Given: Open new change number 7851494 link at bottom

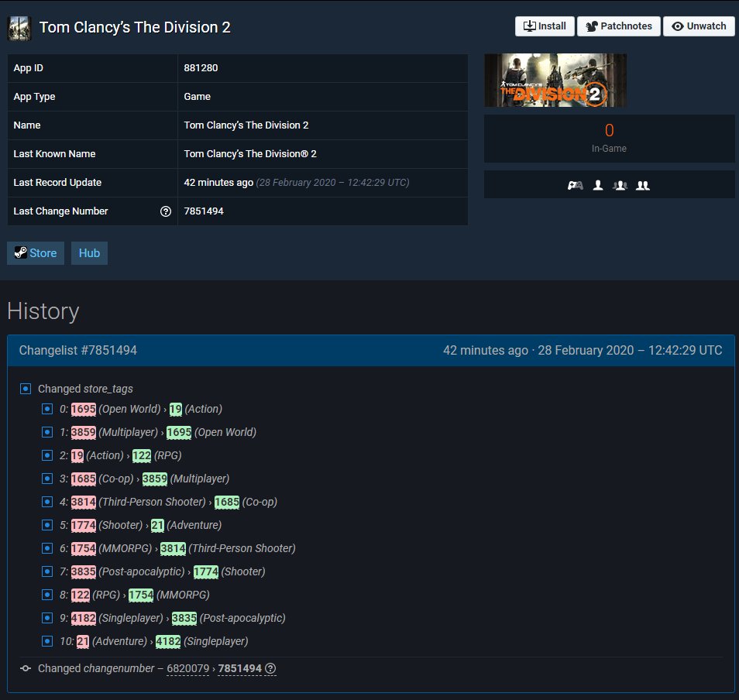Looking at the screenshot, I should 239,668.
